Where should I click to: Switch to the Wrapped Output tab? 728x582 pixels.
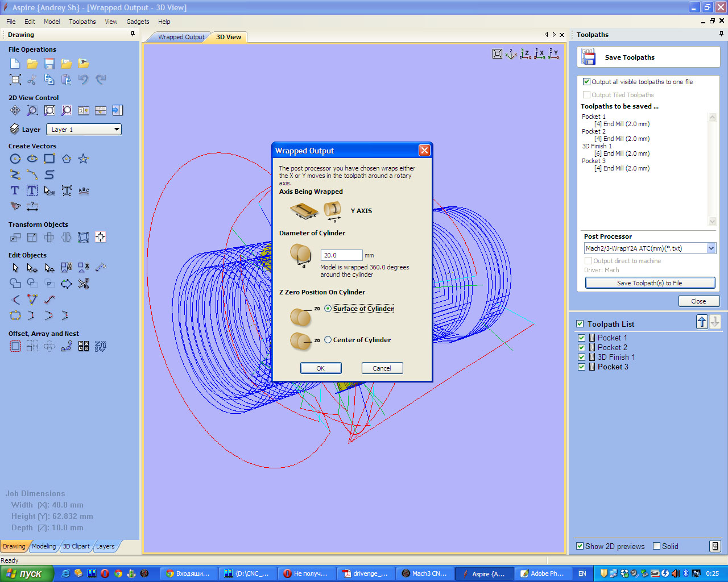[181, 37]
